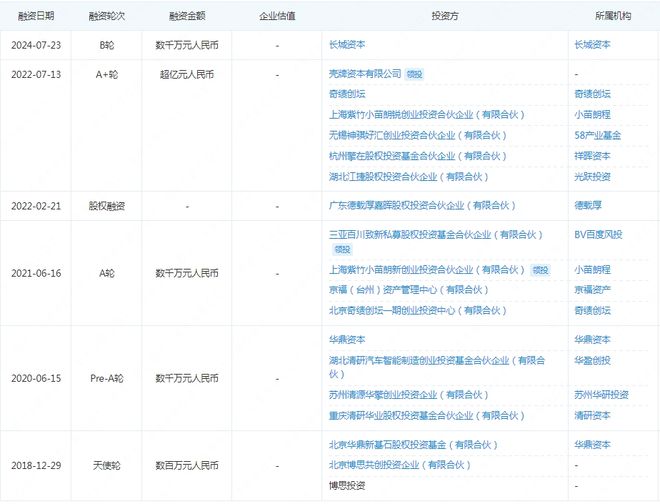Open investor link 长城资本 in 投资方 column
The width and height of the screenshot is (660, 504).
click(x=351, y=45)
